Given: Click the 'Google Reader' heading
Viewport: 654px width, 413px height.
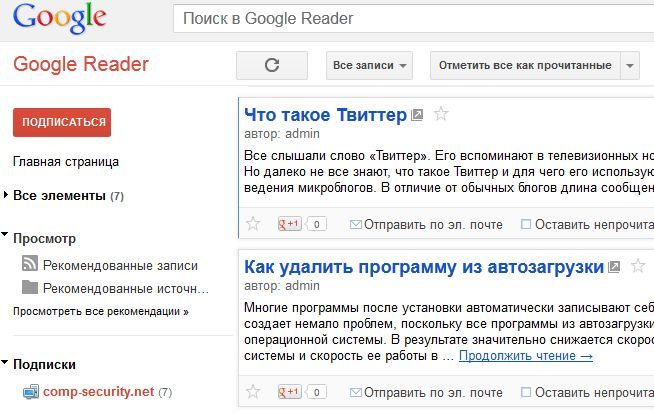Looking at the screenshot, I should (81, 64).
